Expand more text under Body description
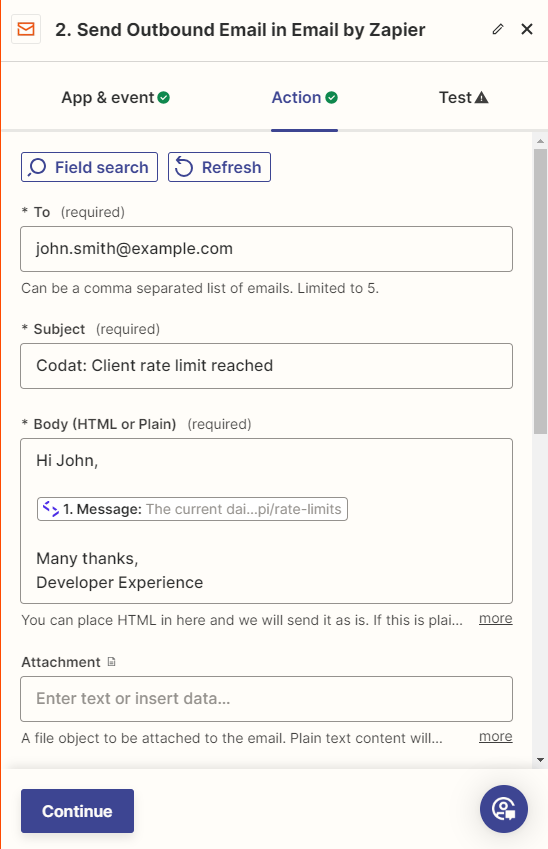This screenshot has width=548, height=849. pos(495,618)
